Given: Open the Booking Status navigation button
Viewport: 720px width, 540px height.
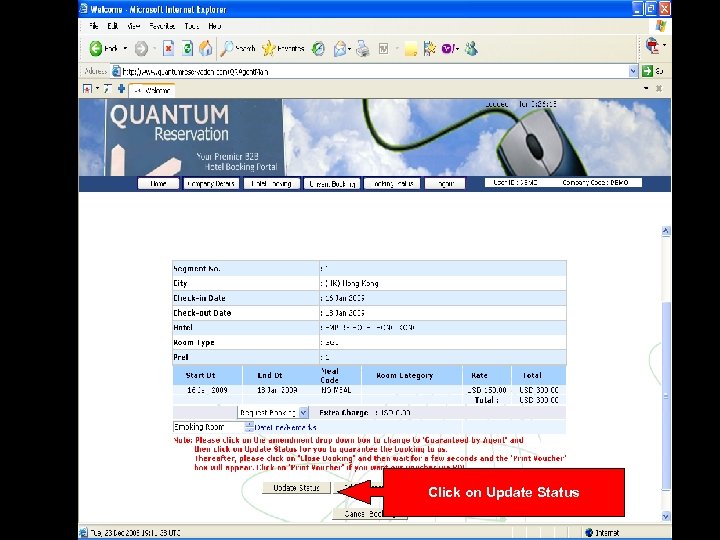Looking at the screenshot, I should click(392, 184).
